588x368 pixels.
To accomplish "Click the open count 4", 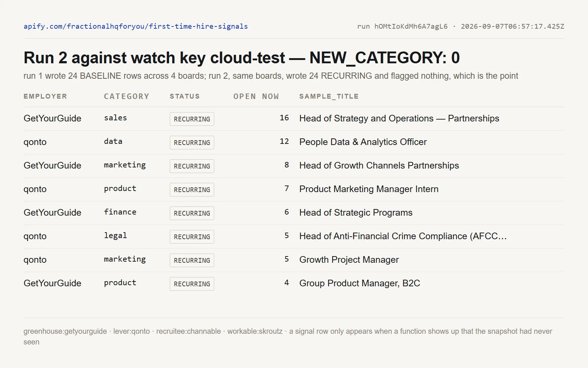I will click(x=287, y=283).
